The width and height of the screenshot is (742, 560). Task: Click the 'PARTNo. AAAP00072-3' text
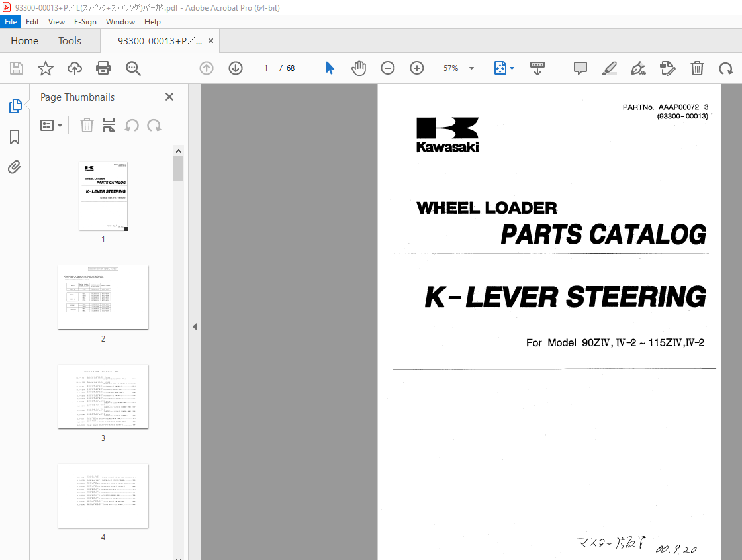665,107
